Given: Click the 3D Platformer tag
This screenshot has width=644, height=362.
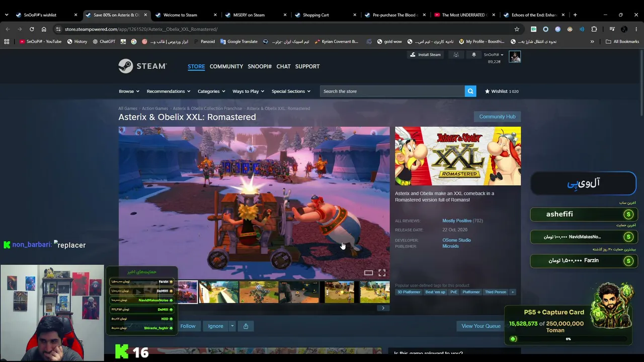Looking at the screenshot, I should (409, 292).
